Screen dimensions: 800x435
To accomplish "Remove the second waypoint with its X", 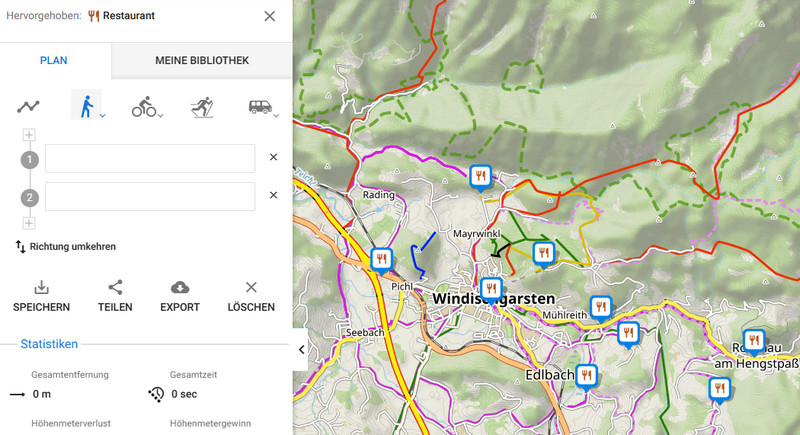I will click(273, 195).
